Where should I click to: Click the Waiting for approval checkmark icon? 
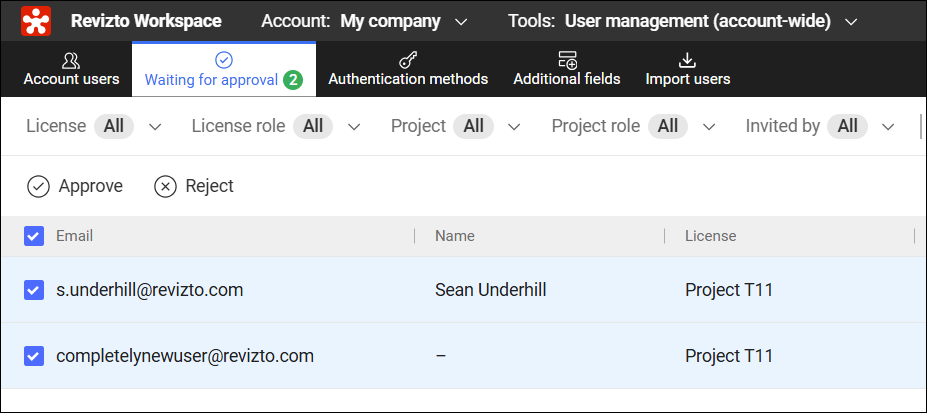(x=224, y=60)
